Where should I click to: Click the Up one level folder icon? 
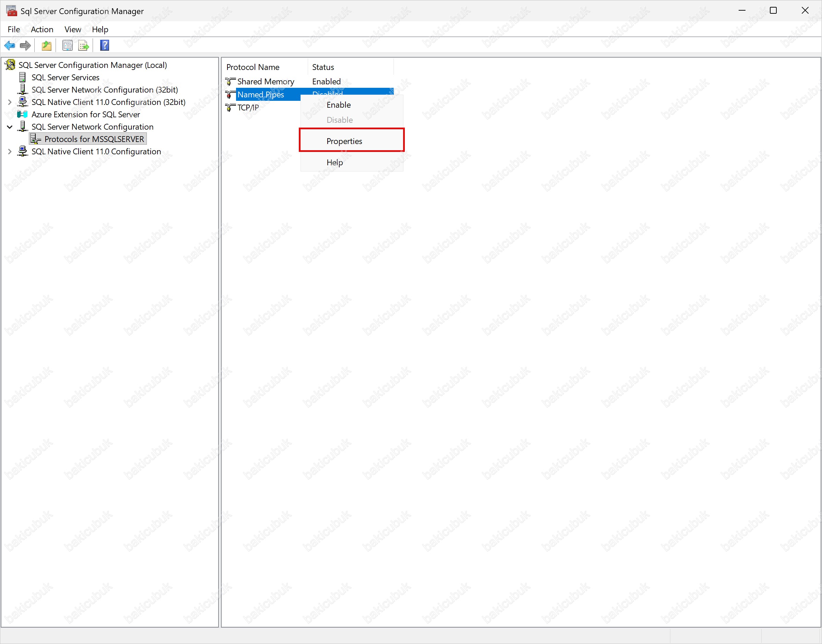pos(46,46)
